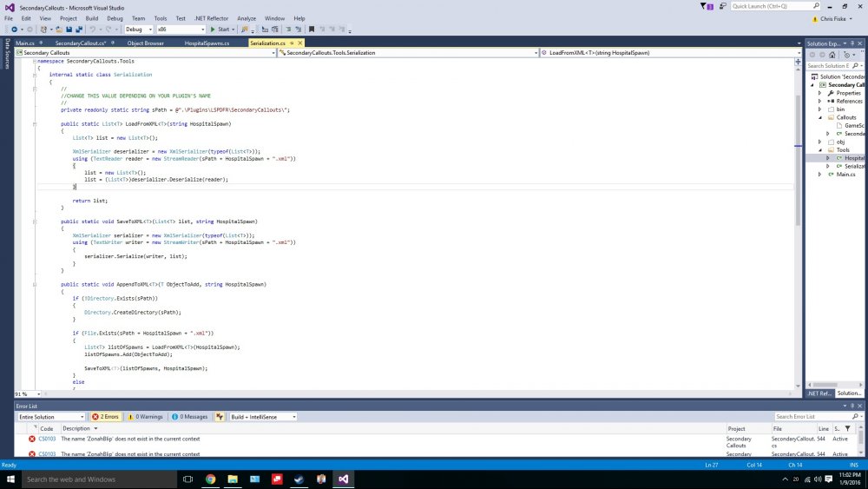Click the split editor handle above scrollbar
The width and height of the screenshot is (868, 489).
coord(798,61)
